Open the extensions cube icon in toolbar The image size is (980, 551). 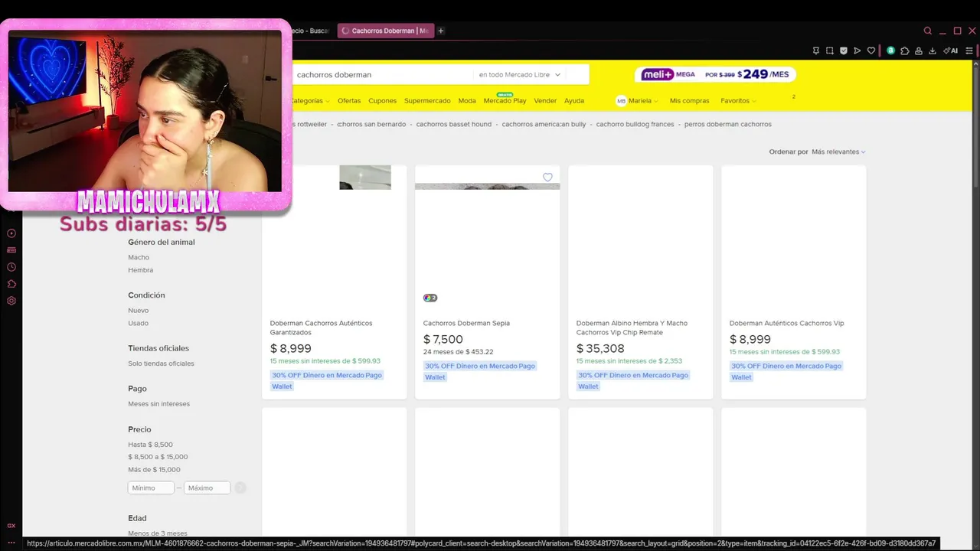(905, 51)
